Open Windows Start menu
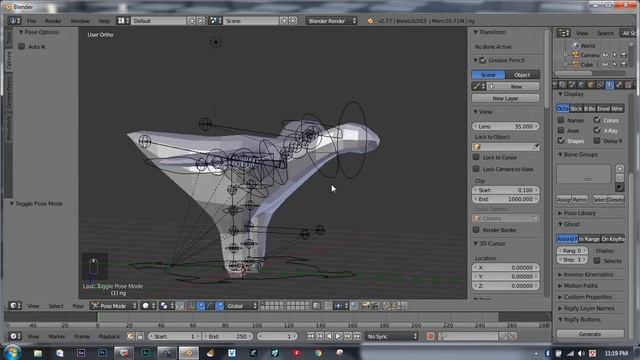The height and width of the screenshot is (360, 640). [13, 353]
